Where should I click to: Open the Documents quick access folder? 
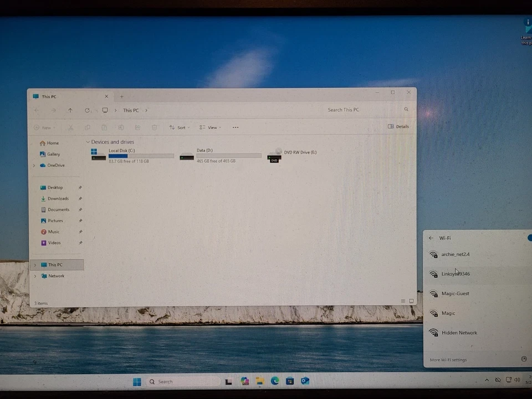coord(55,209)
